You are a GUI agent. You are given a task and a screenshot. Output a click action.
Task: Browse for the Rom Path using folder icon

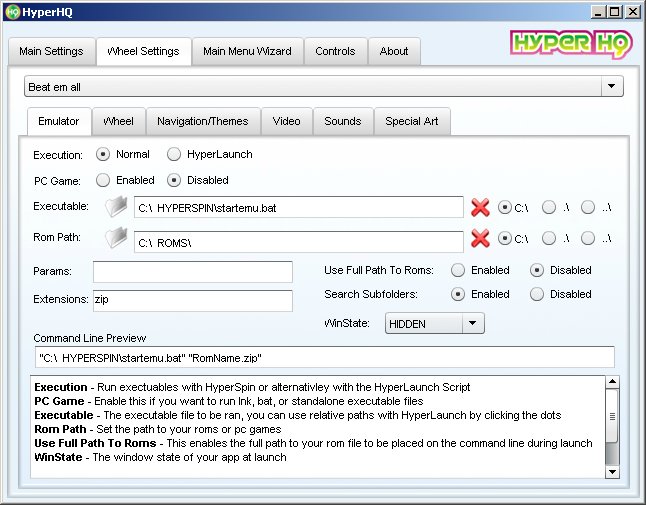pyautogui.click(x=116, y=238)
